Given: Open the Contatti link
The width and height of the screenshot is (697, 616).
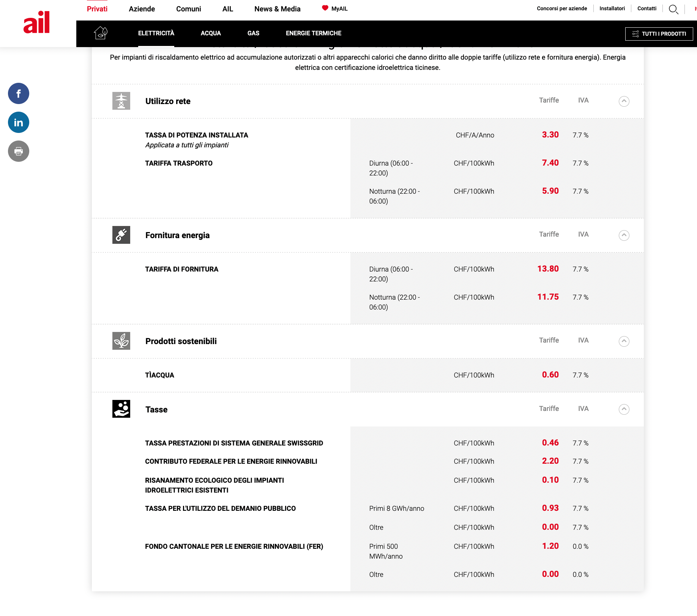Looking at the screenshot, I should click(647, 8).
